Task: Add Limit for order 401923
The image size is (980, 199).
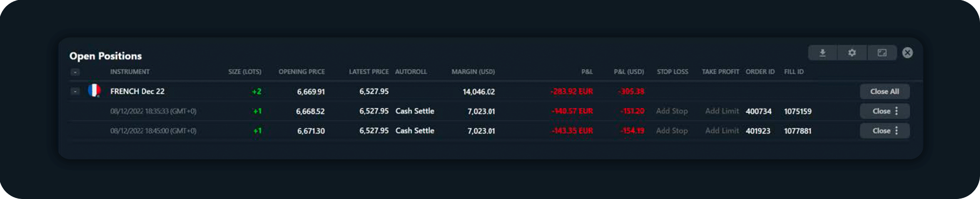Action: (722, 131)
